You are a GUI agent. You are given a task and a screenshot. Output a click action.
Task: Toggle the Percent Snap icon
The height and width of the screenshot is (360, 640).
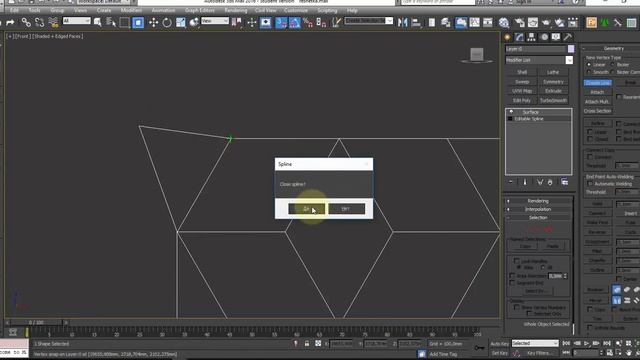(x=308, y=22)
